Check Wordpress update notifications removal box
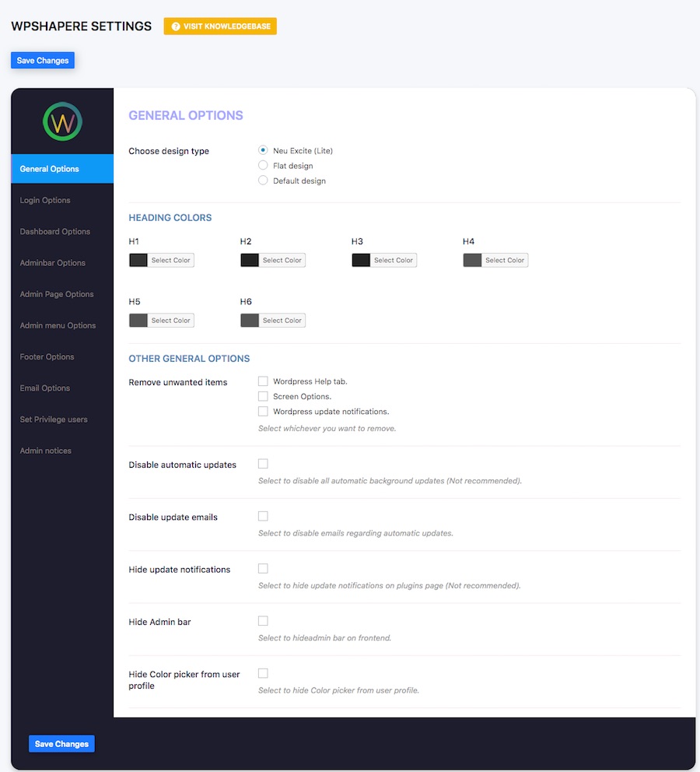This screenshot has height=772, width=700. (263, 411)
